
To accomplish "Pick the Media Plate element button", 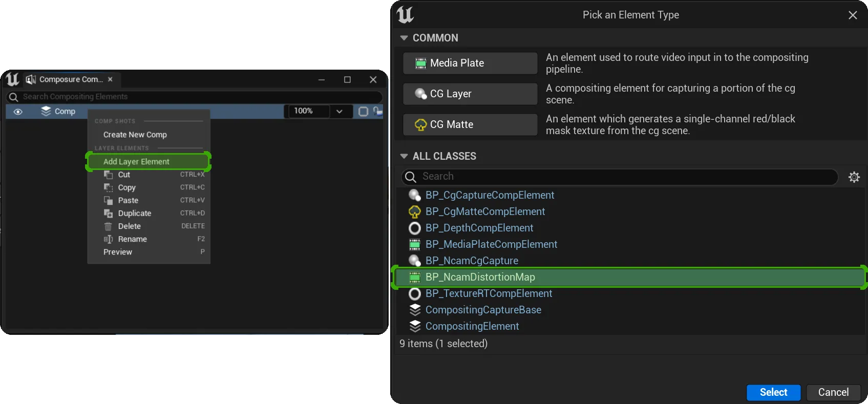I will tap(470, 63).
